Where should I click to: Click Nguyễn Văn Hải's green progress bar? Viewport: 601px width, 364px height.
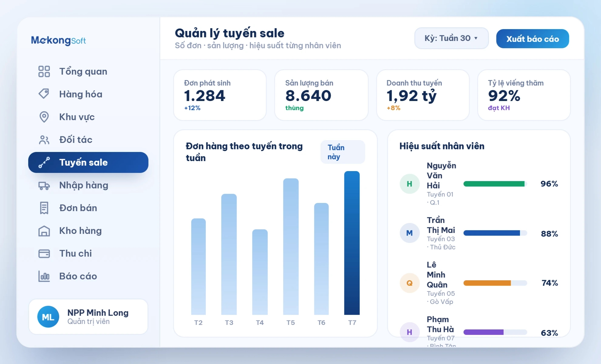click(495, 184)
